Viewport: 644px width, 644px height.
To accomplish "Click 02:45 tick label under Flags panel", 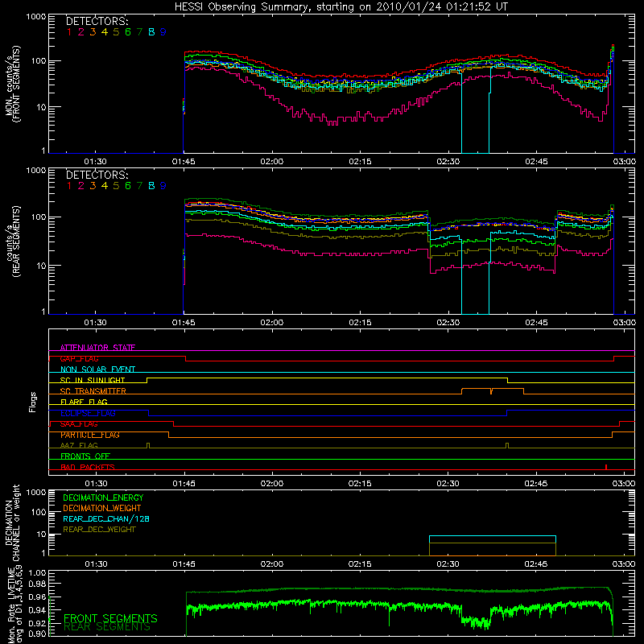I will tap(536, 484).
